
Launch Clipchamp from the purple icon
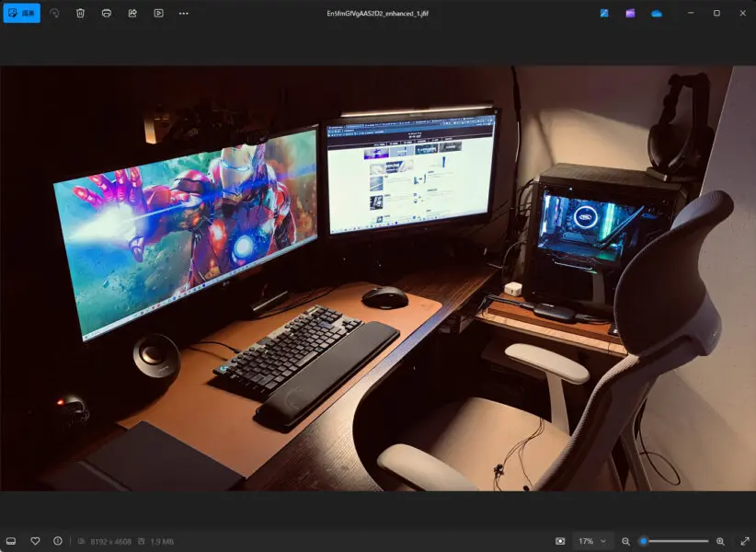pyautogui.click(x=630, y=13)
